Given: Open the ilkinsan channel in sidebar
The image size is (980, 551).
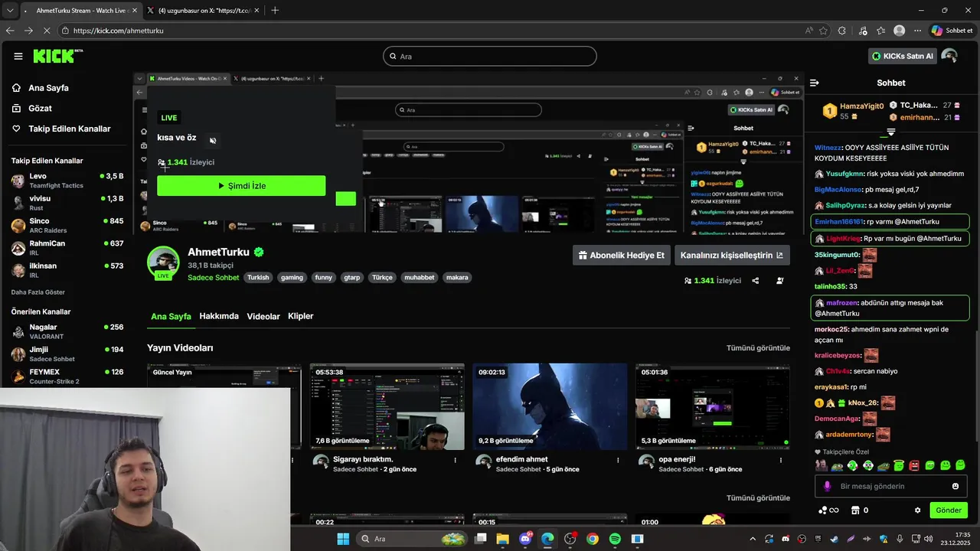Looking at the screenshot, I should pos(67,269).
